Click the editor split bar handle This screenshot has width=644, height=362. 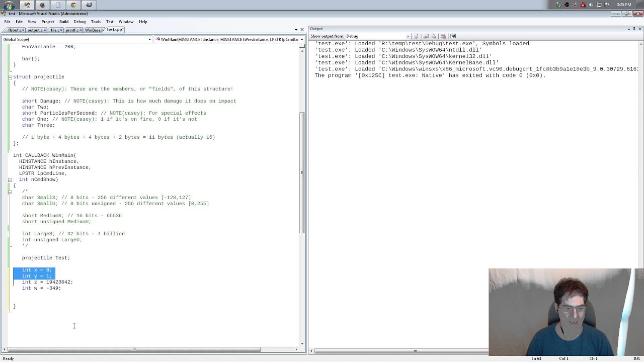click(x=302, y=46)
